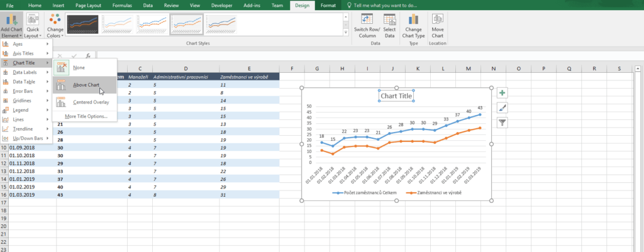Viewport: 644px width, 252px height.
Task: Switch to the Page Layout tab
Action: pos(90,5)
